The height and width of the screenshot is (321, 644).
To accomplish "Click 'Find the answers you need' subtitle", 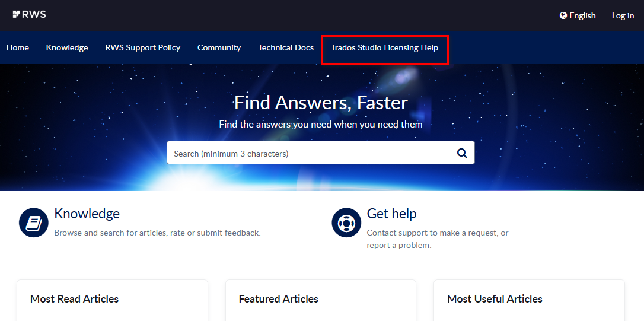I will click(x=321, y=124).
